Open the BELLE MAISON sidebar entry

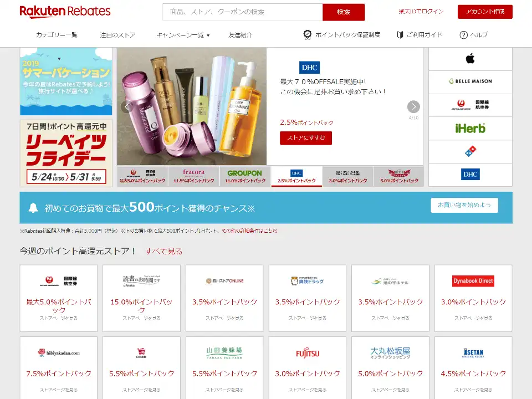tap(470, 81)
